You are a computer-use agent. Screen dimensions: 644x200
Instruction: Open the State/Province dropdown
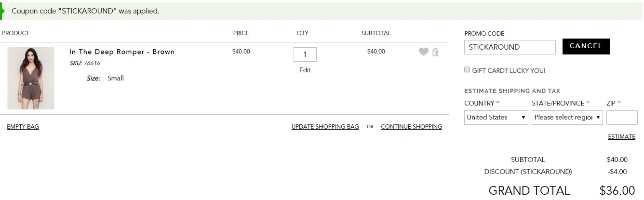tap(567, 117)
